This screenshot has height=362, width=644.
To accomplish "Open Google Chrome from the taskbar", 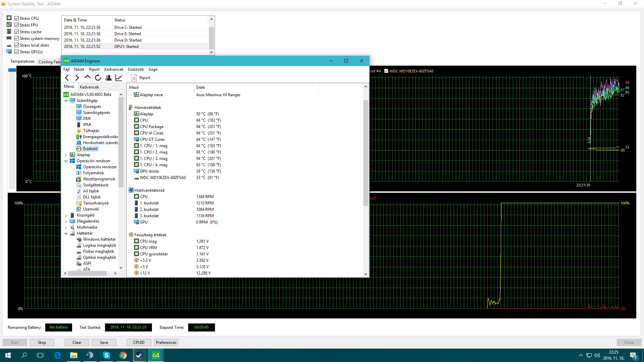I will coord(123,355).
